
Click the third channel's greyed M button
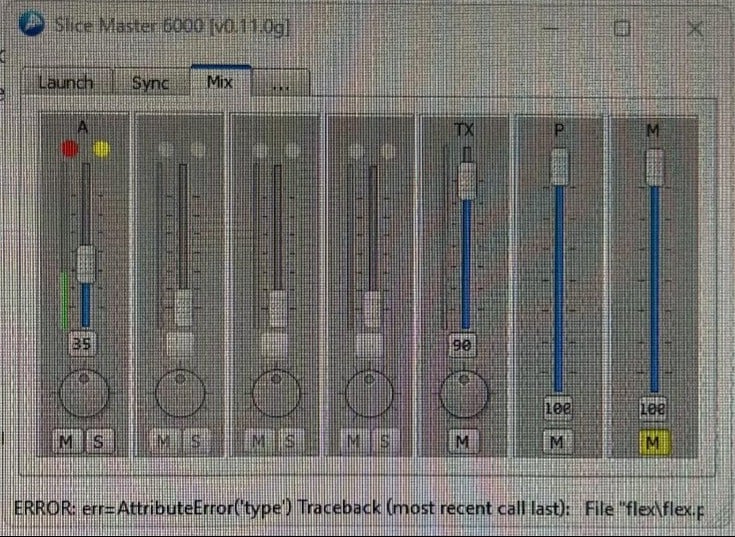coord(259,441)
